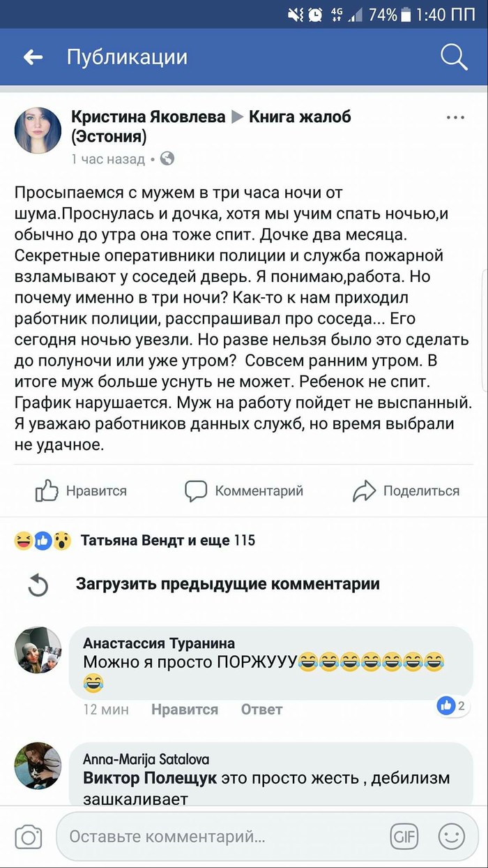Load previous comments via Загрузить предыдущие комментарии
Image resolution: width=488 pixels, height=868 pixels.
click(227, 584)
